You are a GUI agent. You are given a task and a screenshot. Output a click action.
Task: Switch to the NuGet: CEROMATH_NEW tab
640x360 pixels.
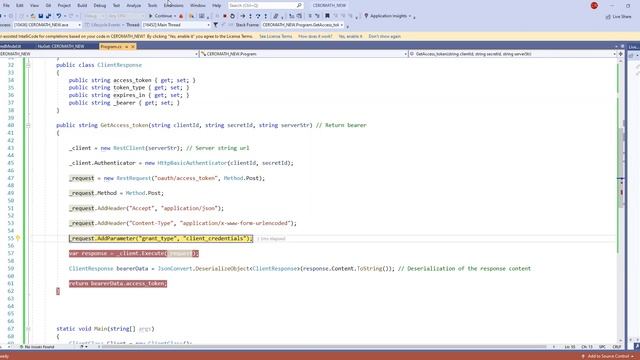coord(60,47)
